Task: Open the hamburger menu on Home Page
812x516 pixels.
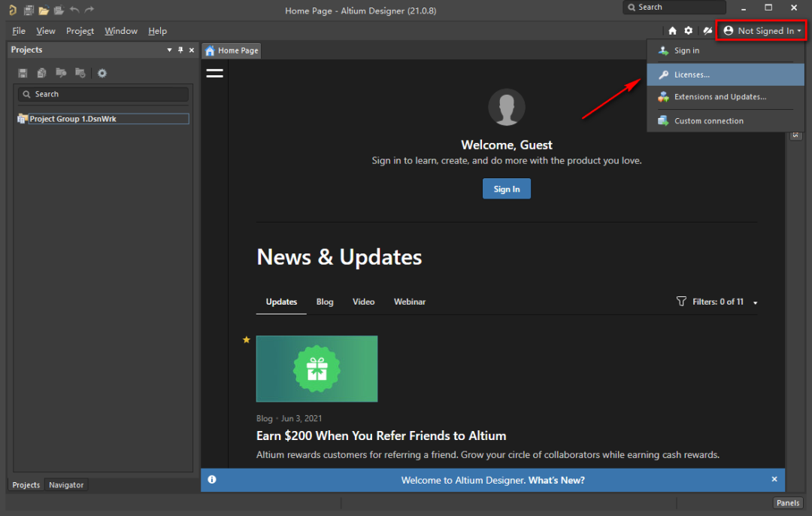Action: [x=214, y=73]
